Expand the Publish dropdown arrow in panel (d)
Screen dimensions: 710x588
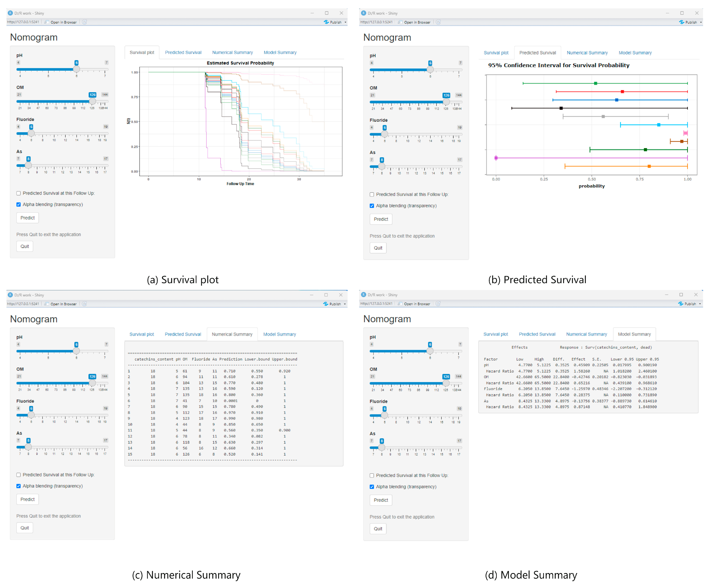coord(700,304)
